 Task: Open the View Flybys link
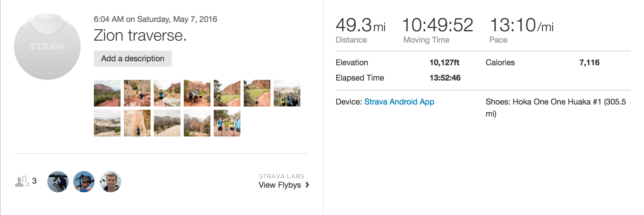point(280,185)
